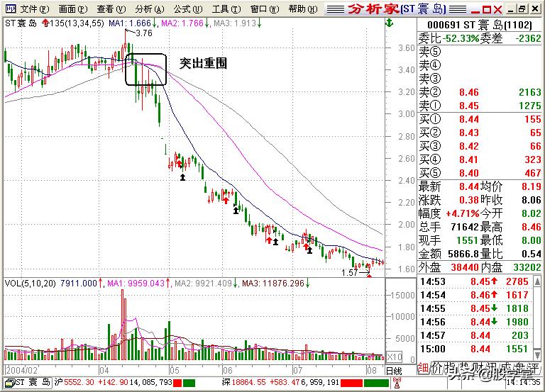Select the 财 tab in quote panel

[478, 369]
